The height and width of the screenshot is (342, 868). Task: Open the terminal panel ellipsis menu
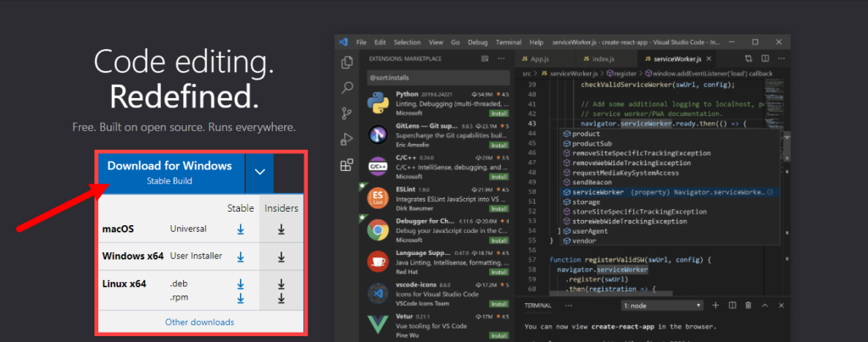(569, 305)
